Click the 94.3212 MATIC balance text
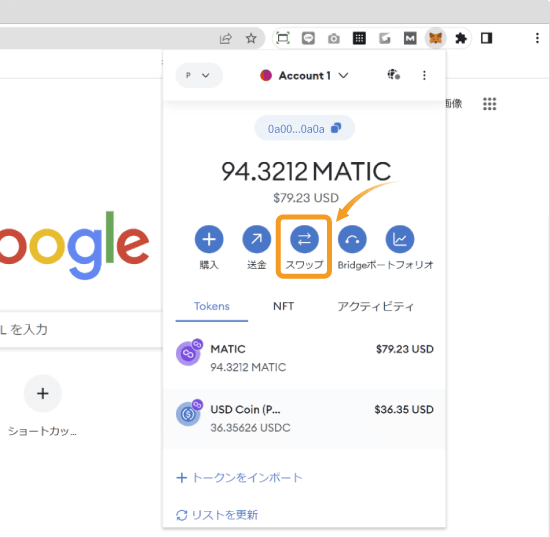Image resolution: width=550 pixels, height=538 pixels. (x=306, y=172)
